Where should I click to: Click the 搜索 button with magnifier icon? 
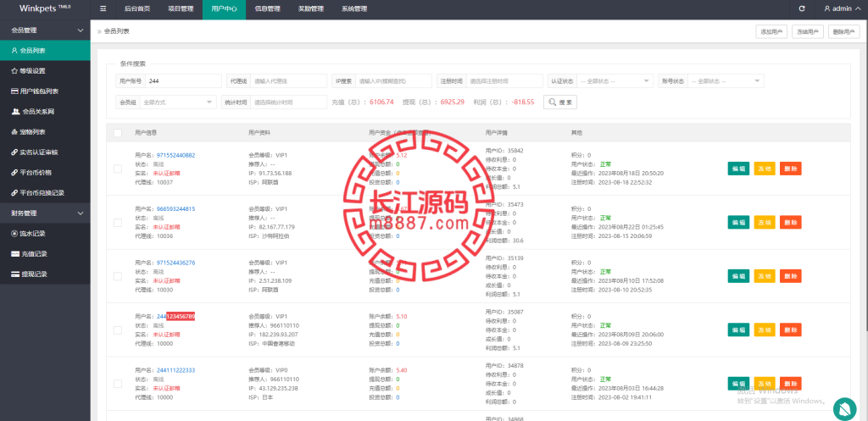560,102
